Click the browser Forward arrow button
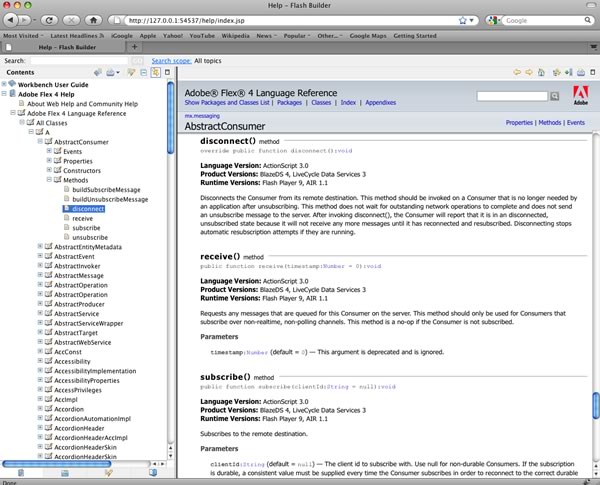 24,20
